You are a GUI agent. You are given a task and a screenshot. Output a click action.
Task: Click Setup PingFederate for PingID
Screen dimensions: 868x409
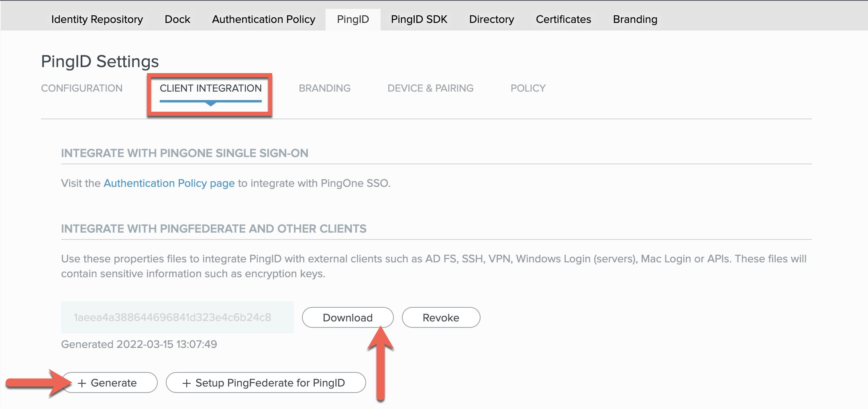[x=265, y=382]
